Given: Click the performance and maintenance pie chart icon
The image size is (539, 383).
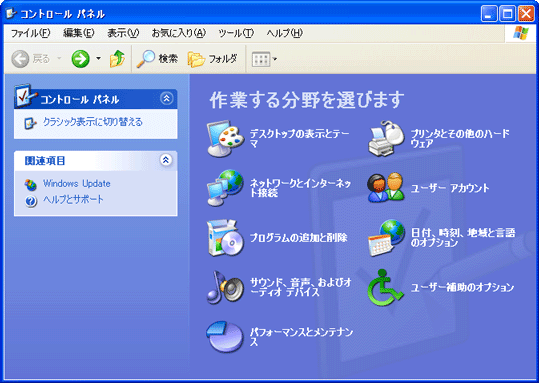Looking at the screenshot, I should [x=225, y=337].
